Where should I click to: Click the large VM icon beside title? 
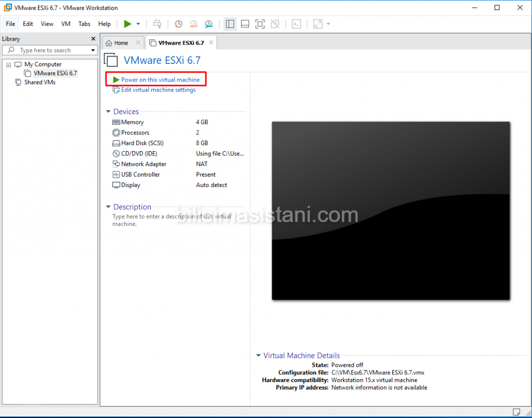coord(111,60)
